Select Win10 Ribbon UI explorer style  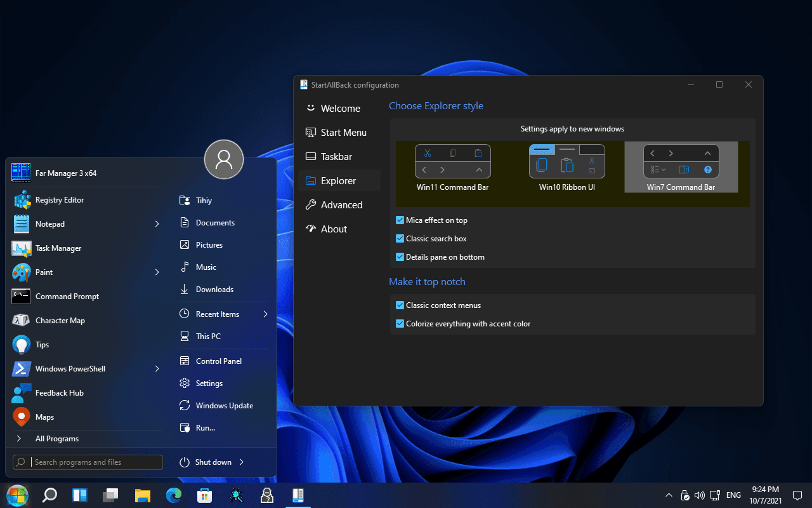[566, 168]
